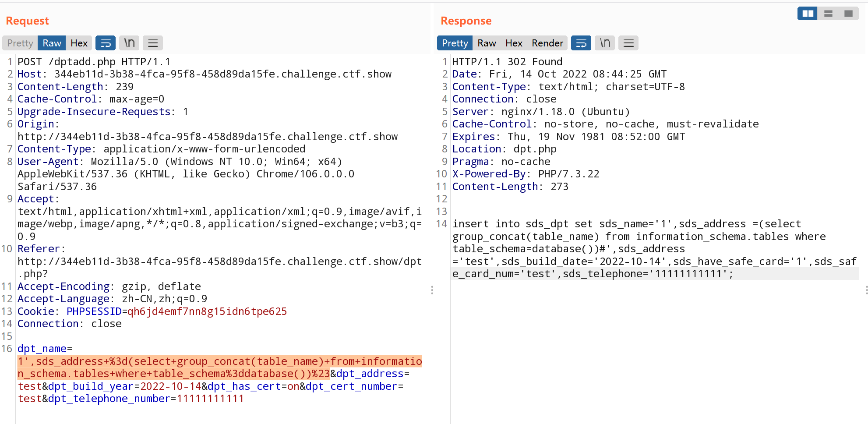Image resolution: width=868 pixels, height=424 pixels.
Task: Open the Render tab in Response panel
Action: (x=547, y=43)
